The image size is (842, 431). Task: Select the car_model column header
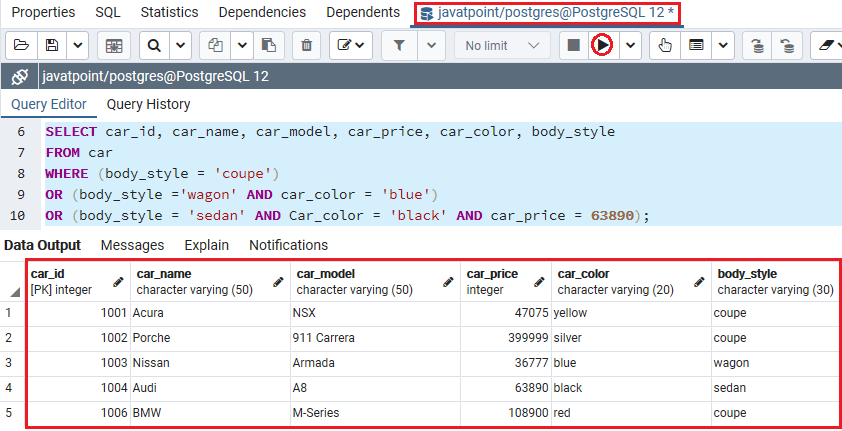point(375,282)
